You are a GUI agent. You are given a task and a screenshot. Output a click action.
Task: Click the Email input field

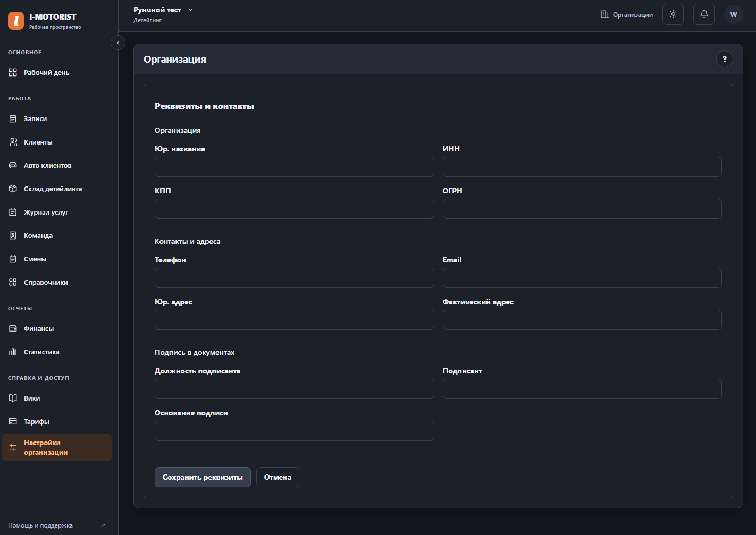[x=582, y=278]
